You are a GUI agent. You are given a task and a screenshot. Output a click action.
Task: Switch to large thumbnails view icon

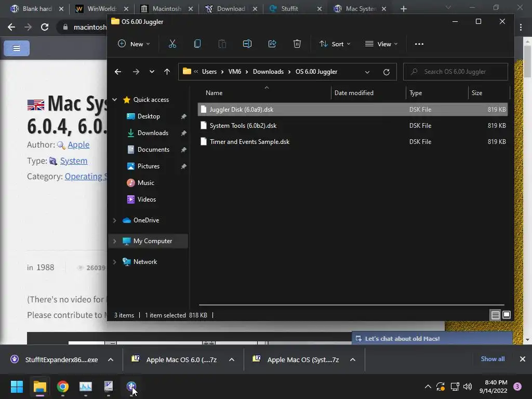[x=506, y=315]
